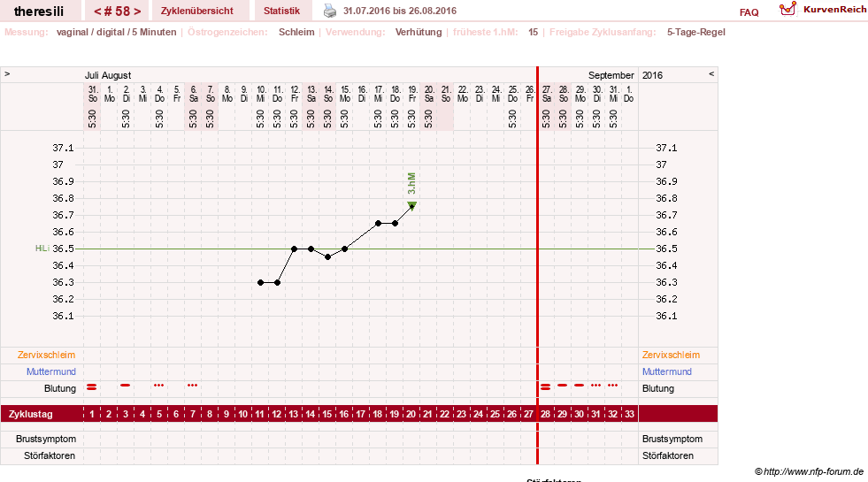Click temperature point on August 15
Image resolution: width=868 pixels, height=482 pixels.
point(345,249)
